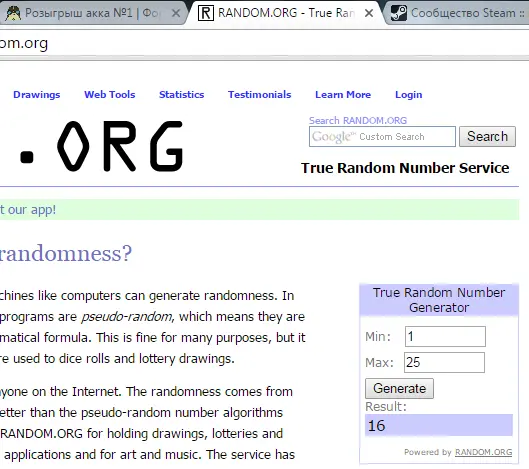Click the Steam favicon icon
529x469 pixels.
point(398,13)
